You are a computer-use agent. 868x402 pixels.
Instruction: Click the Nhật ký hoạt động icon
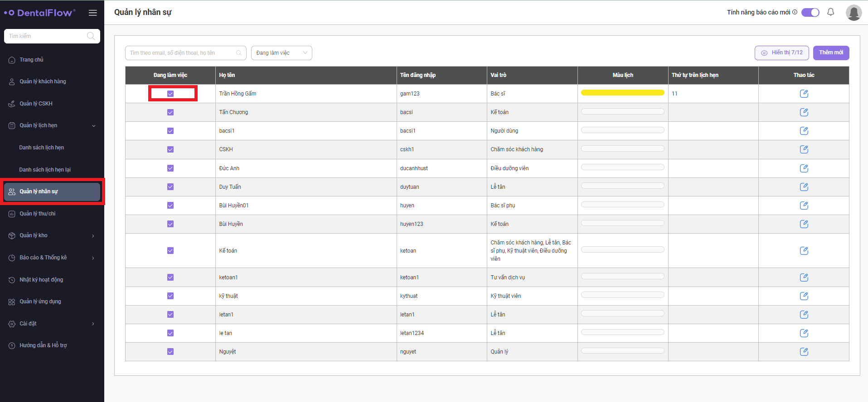[x=12, y=280]
